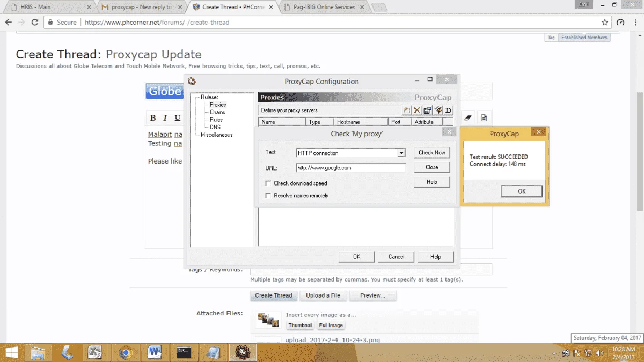Click the URL field with google.com

coord(351,168)
